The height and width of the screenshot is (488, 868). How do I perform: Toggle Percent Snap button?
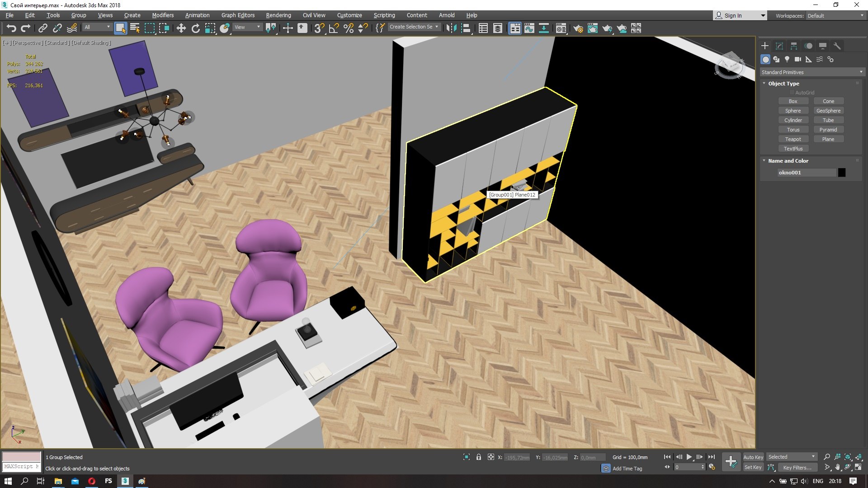pos(348,28)
